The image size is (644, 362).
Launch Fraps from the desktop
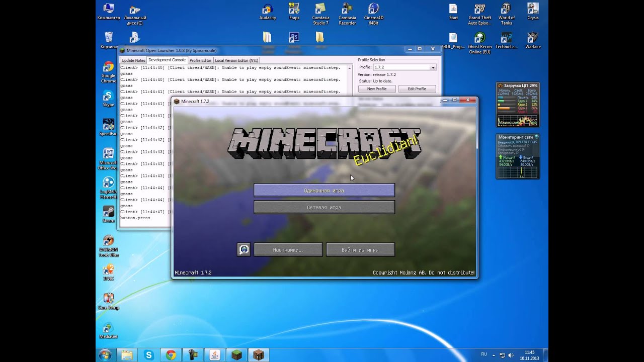tap(294, 12)
